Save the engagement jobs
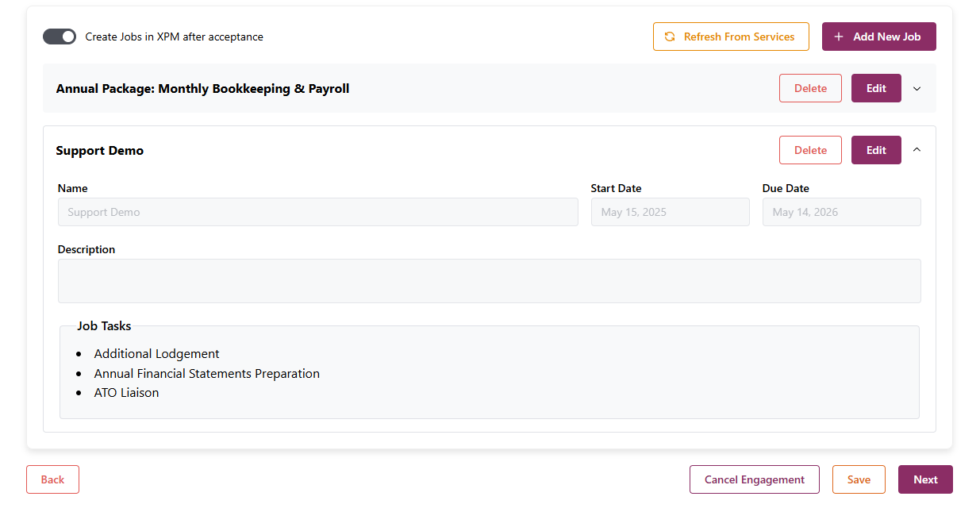The image size is (980, 508). [859, 479]
